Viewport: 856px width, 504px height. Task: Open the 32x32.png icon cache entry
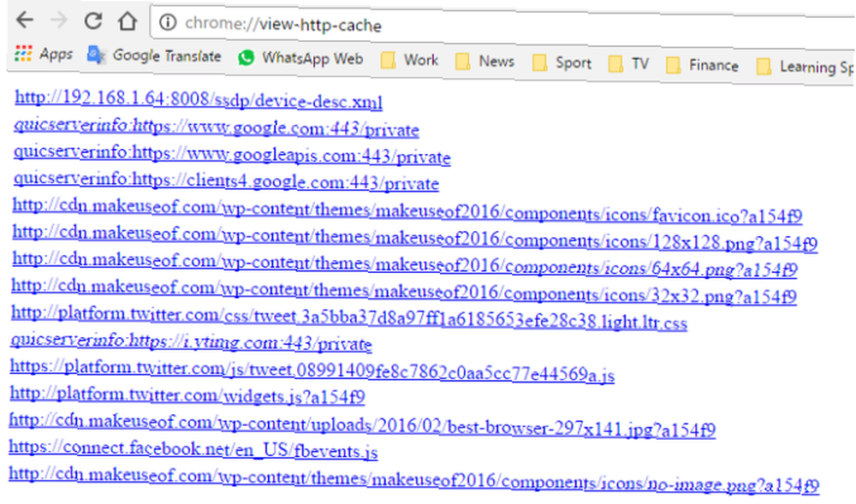click(x=404, y=291)
